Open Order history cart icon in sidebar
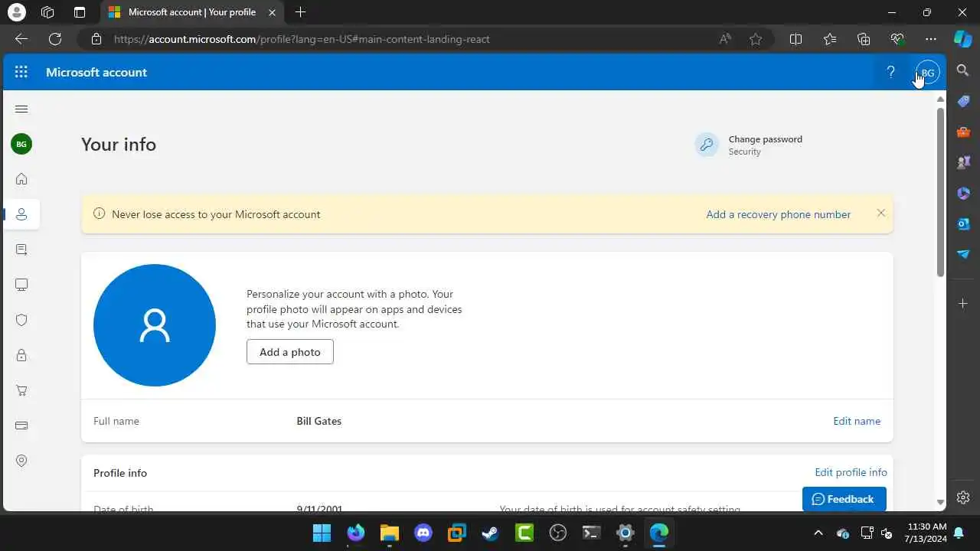This screenshot has height=551, width=980. point(21,390)
